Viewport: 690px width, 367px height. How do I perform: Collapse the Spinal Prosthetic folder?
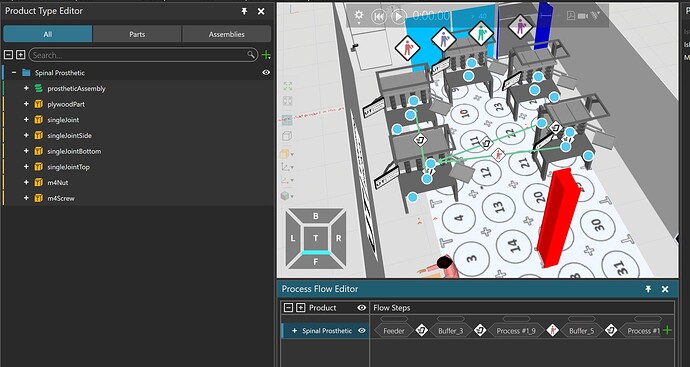[x=14, y=73]
